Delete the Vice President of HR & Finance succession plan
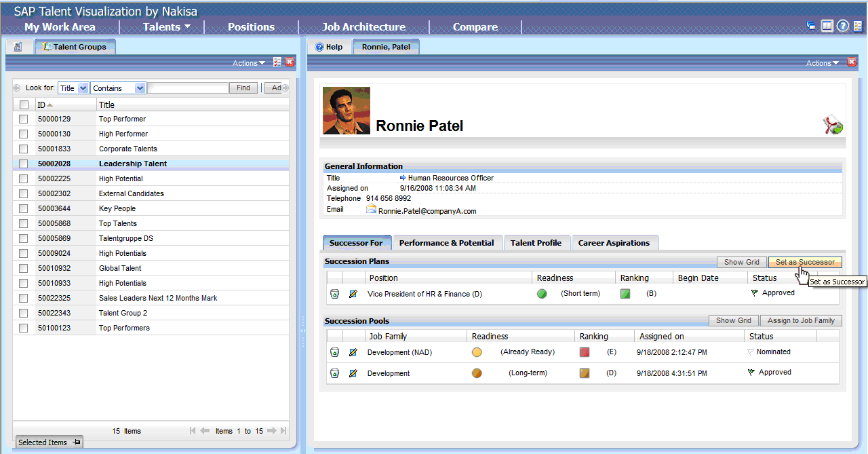The height and width of the screenshot is (454, 868). [x=334, y=294]
